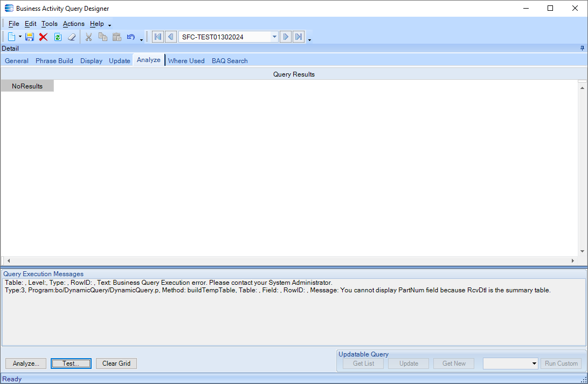This screenshot has width=588, height=384.
Task: Click the Update button in Updatable Query
Action: coord(409,364)
